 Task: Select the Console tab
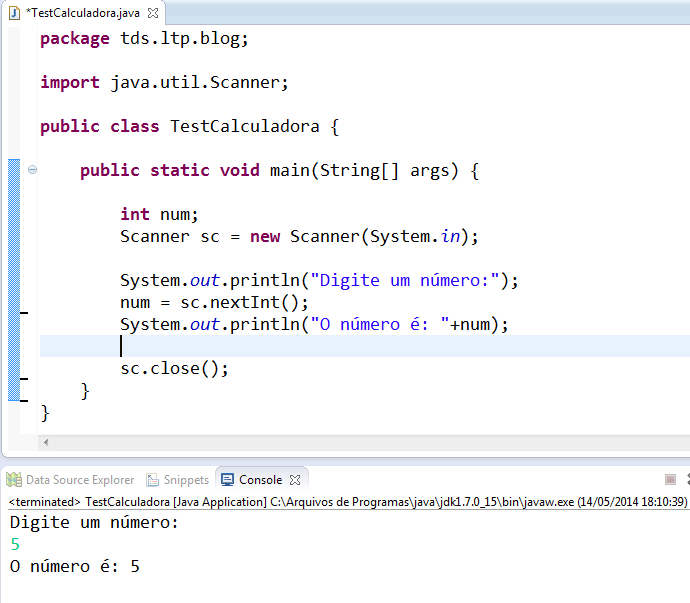coord(260,480)
